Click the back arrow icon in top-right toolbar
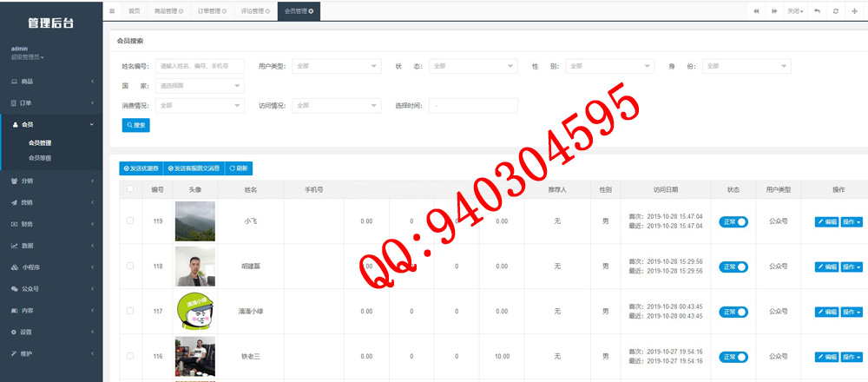 [x=817, y=11]
